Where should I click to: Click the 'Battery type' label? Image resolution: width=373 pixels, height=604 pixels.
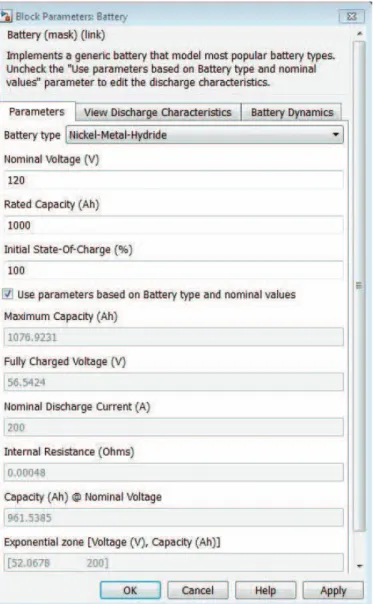(32, 135)
